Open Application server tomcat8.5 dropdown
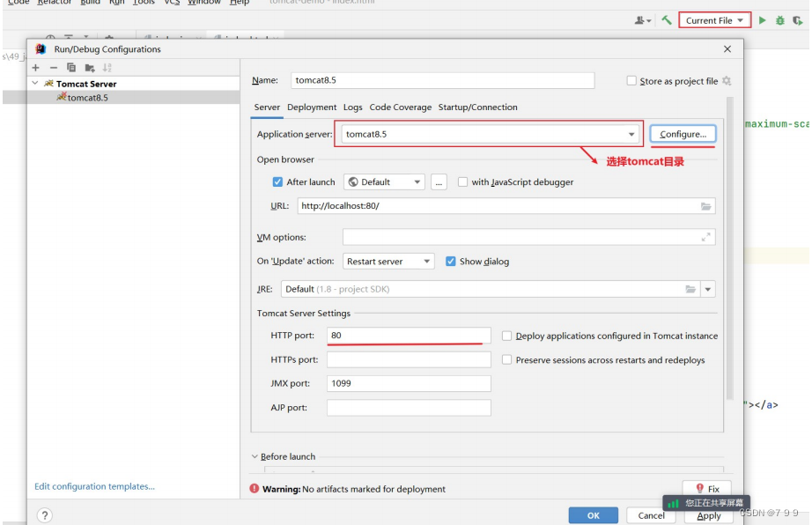The height and width of the screenshot is (525, 812). click(x=490, y=134)
